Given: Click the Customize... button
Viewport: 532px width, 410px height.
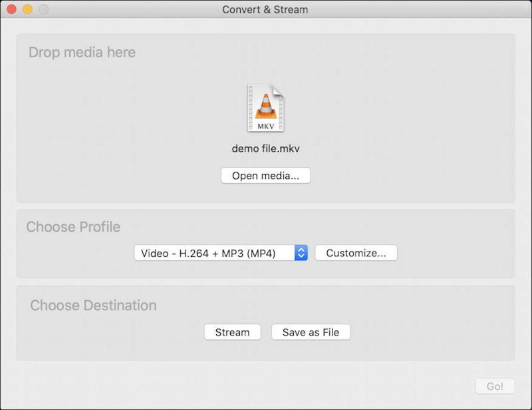Looking at the screenshot, I should pyautogui.click(x=356, y=253).
